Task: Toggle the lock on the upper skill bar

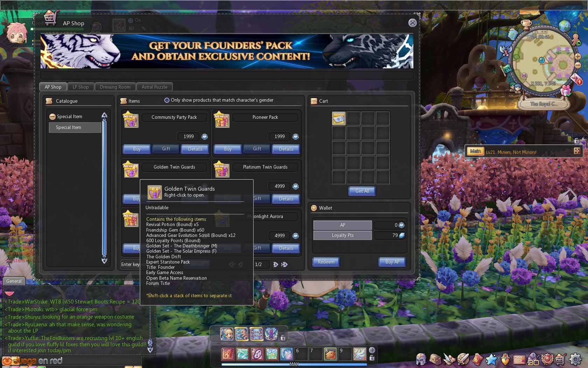Action: 283,338
